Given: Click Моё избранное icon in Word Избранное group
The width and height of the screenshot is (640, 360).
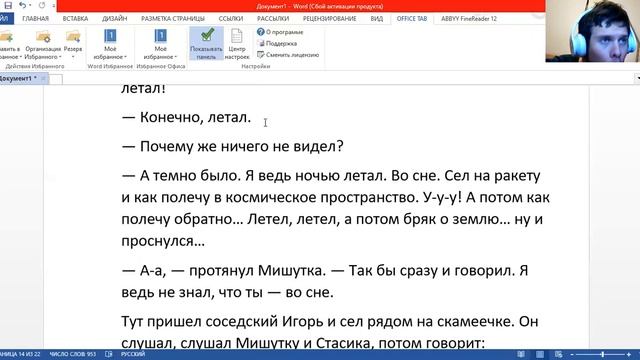Looking at the screenshot, I should tap(110, 36).
